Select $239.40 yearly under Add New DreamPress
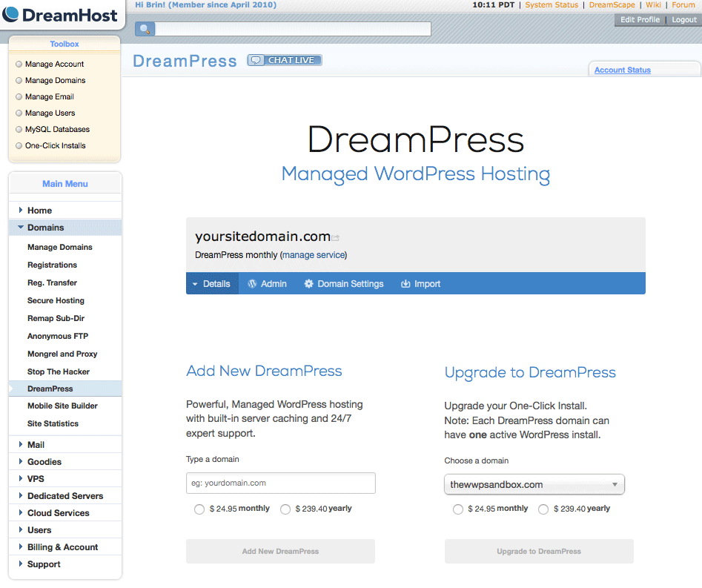Image resolution: width=702 pixels, height=588 pixels. [285, 509]
